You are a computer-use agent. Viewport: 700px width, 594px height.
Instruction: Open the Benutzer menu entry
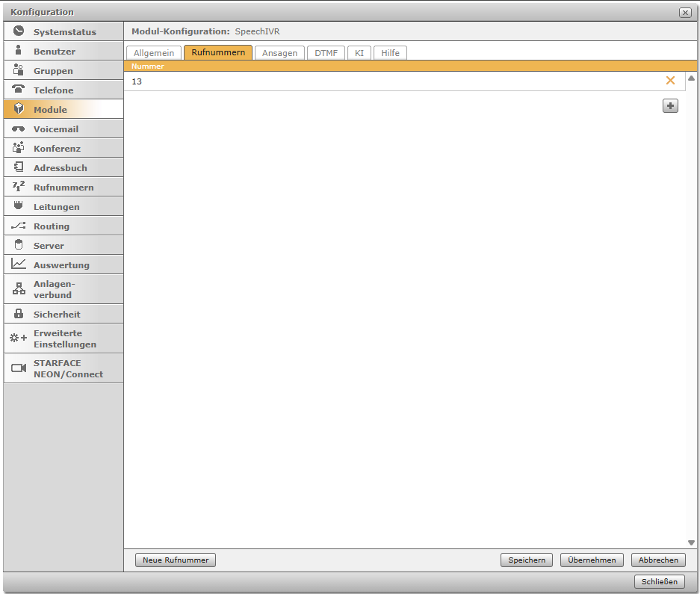tap(55, 52)
